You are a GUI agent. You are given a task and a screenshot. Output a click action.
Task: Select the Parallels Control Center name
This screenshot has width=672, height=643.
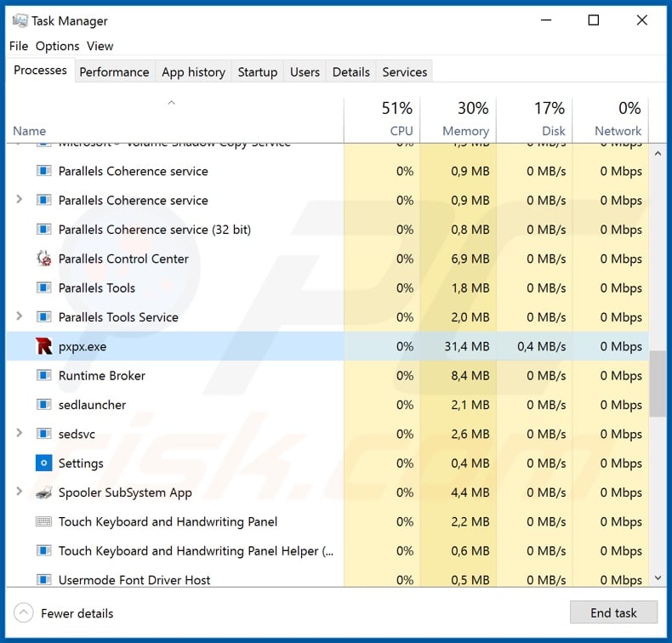coord(123,259)
